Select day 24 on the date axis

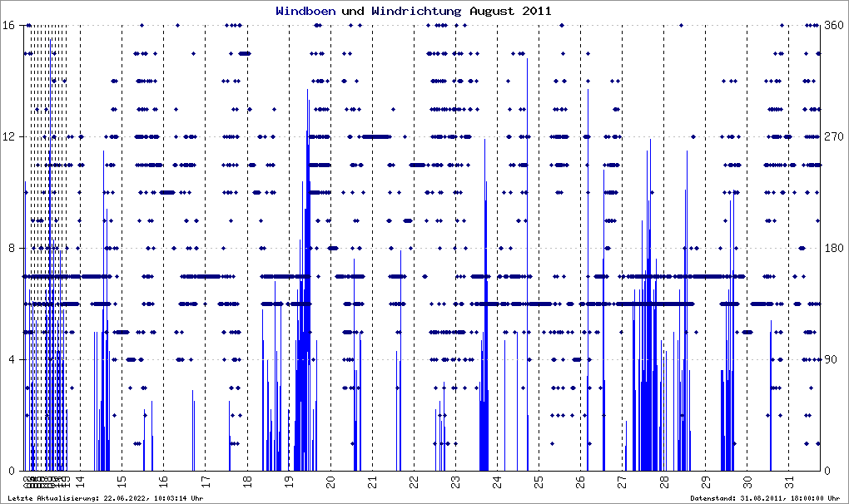(498, 482)
